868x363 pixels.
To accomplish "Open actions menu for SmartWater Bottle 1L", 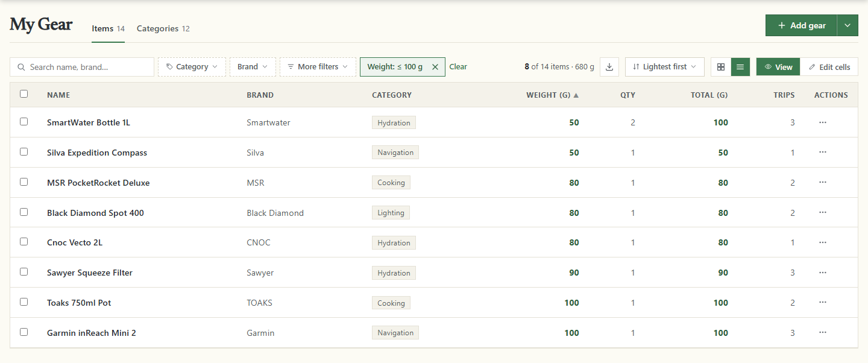I will (823, 122).
